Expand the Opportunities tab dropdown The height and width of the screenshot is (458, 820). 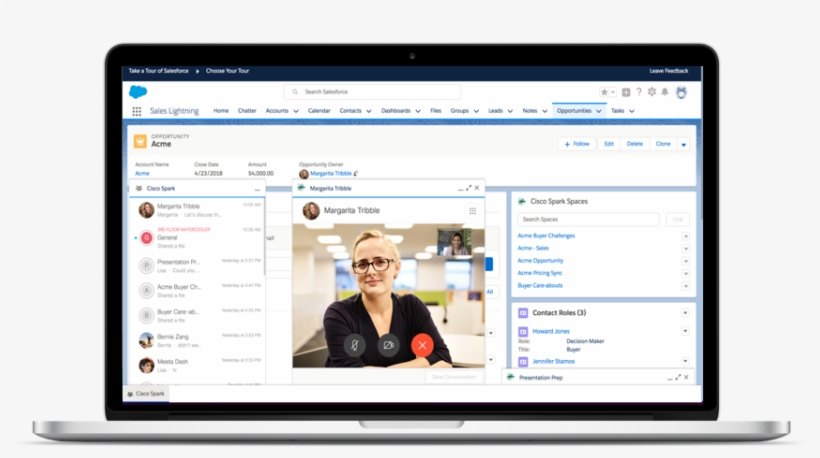(x=599, y=111)
